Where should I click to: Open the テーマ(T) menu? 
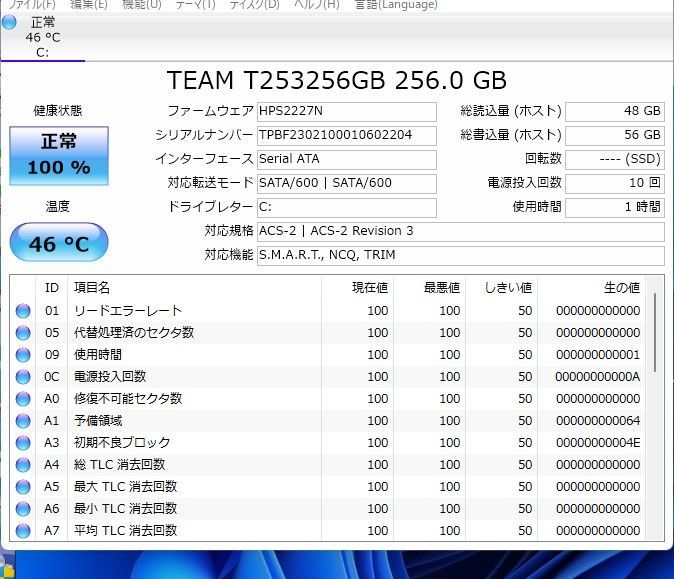[196, 5]
